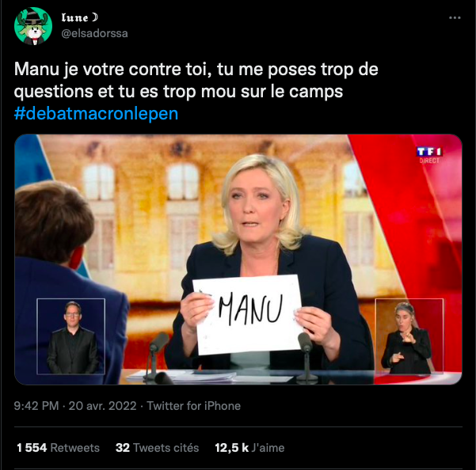Click the MANU sign in the photo
The width and height of the screenshot is (476, 470).
point(247,314)
